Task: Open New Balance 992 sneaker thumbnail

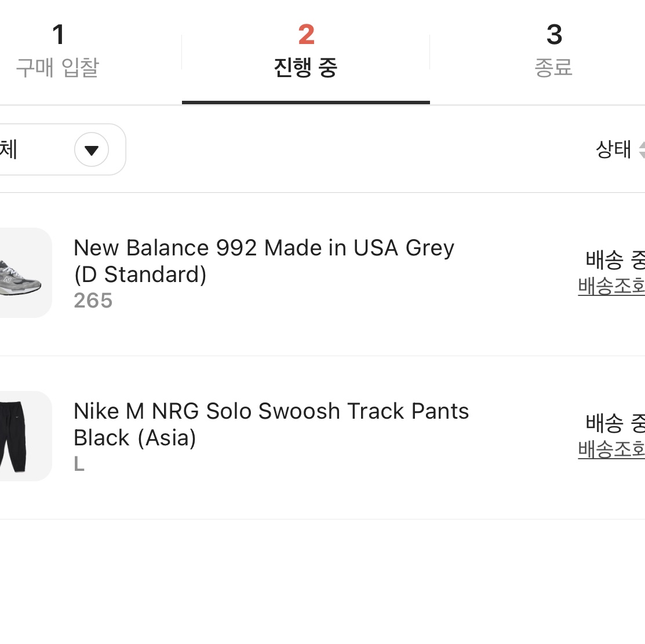Action: (x=25, y=272)
